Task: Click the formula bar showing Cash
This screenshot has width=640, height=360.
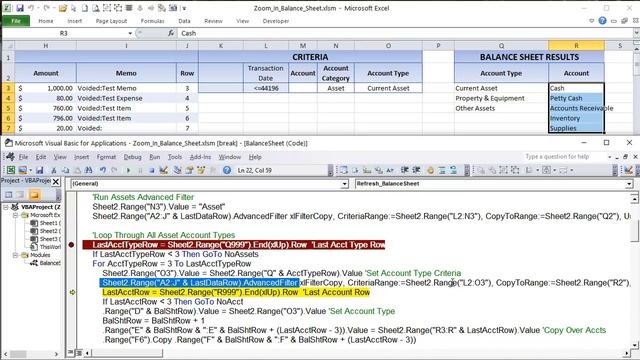Action: pyautogui.click(x=406, y=33)
